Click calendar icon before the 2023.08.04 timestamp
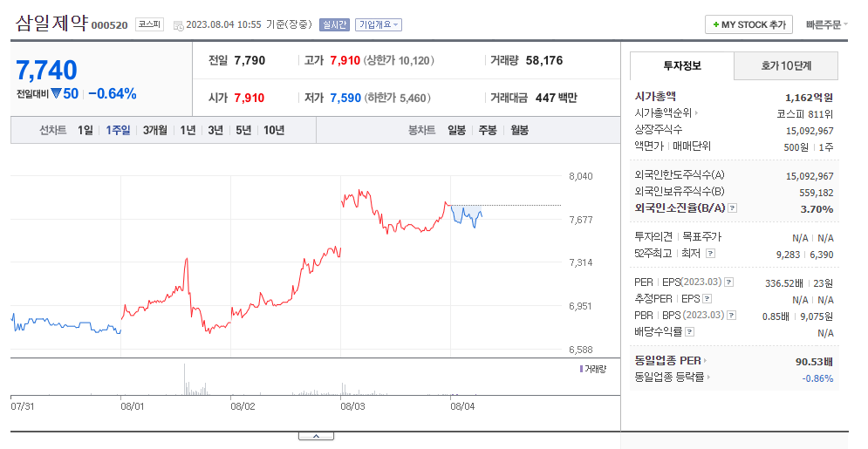 pyautogui.click(x=178, y=25)
